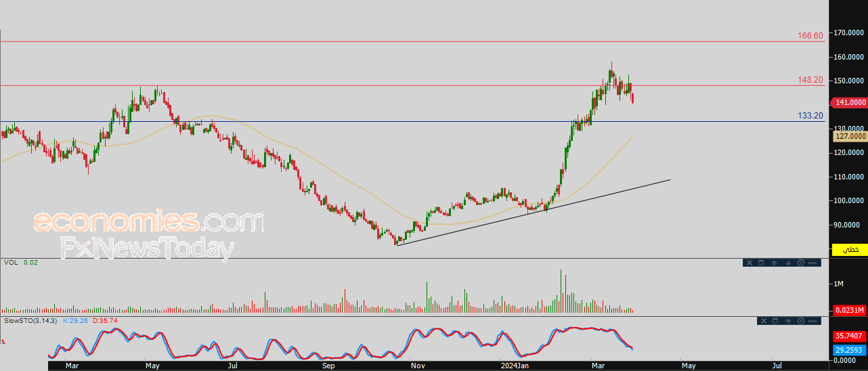Click the 160.0000 price axis label

(850, 57)
